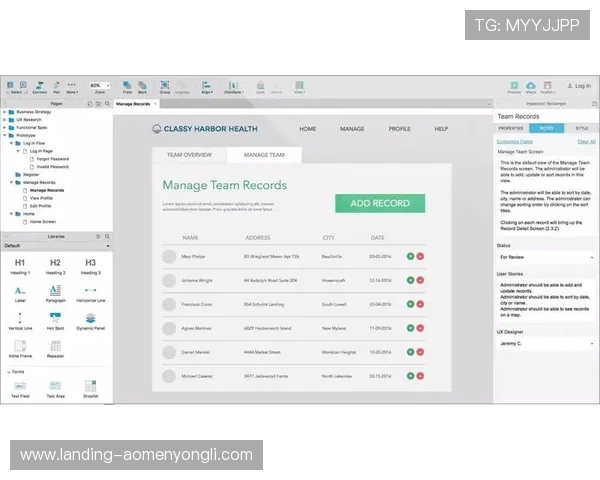Viewport: 600px width, 480px height.
Task: Collapse the Prototype folder in Pages
Action: 5,135
